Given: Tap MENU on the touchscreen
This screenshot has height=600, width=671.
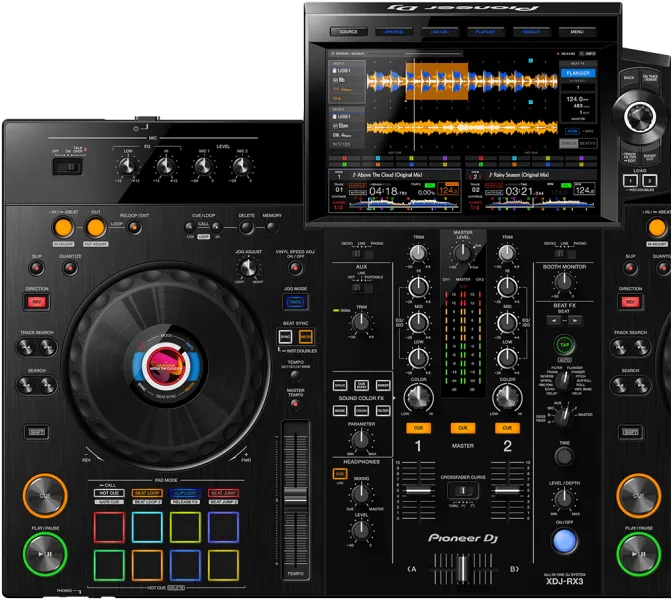Looking at the screenshot, I should (577, 32).
